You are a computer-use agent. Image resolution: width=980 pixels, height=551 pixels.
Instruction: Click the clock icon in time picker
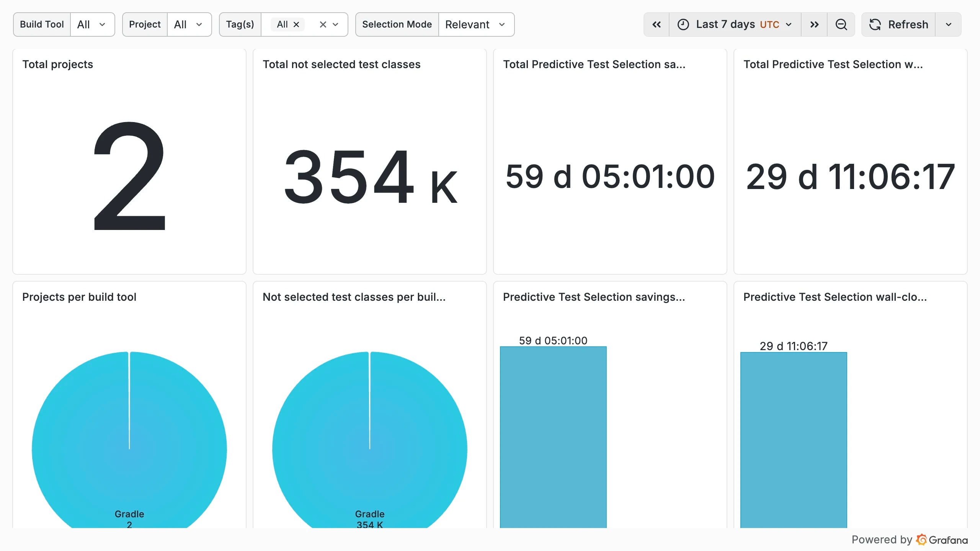click(x=683, y=24)
